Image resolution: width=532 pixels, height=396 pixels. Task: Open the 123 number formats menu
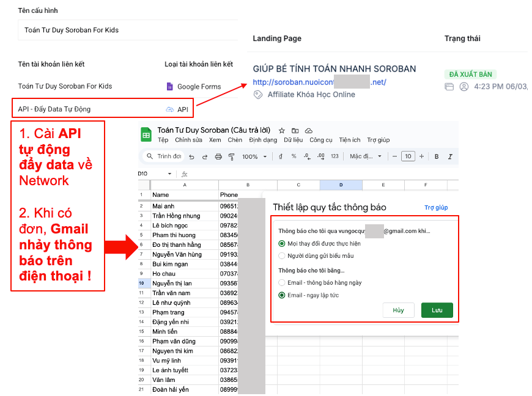(x=334, y=156)
